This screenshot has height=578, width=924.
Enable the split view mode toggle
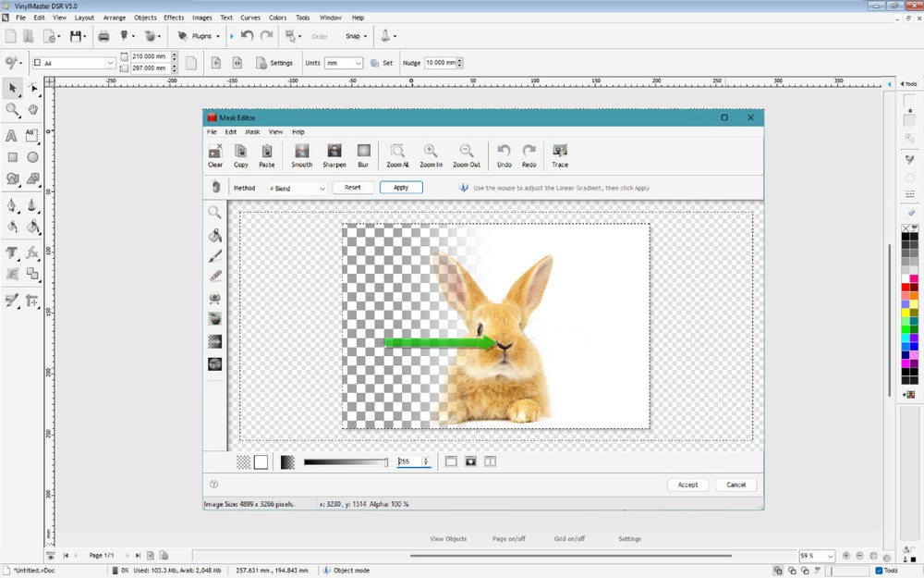490,461
